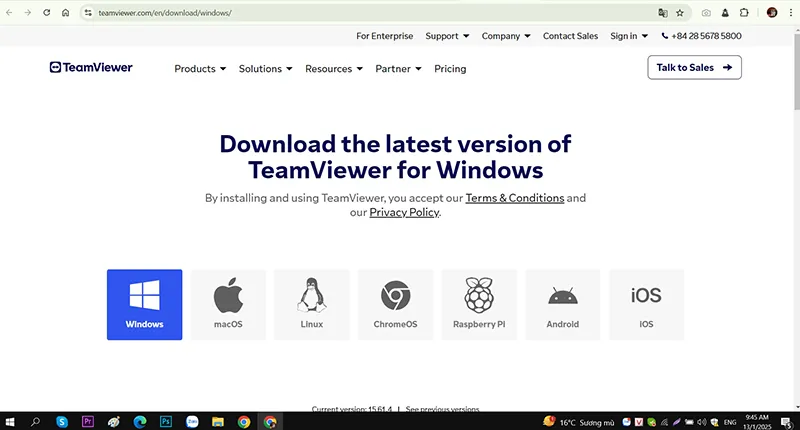Reload the page
This screenshot has height=430, width=800.
(46, 13)
